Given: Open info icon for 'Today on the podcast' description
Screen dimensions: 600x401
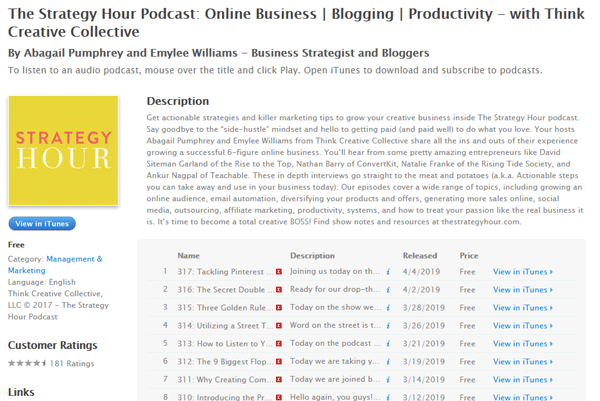Looking at the screenshot, I should pyautogui.click(x=388, y=344).
